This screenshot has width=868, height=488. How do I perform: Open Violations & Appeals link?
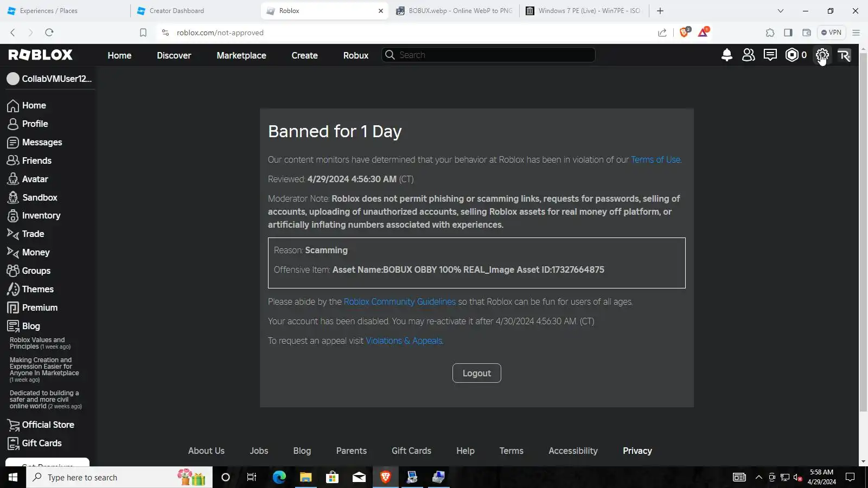(x=404, y=341)
